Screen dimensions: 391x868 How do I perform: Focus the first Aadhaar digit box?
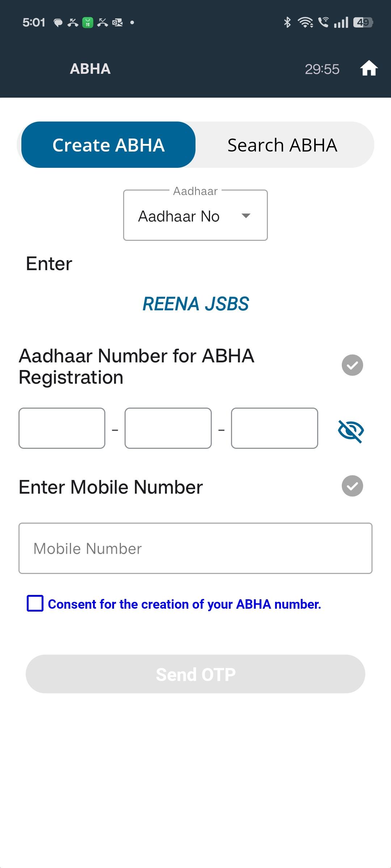[62, 428]
